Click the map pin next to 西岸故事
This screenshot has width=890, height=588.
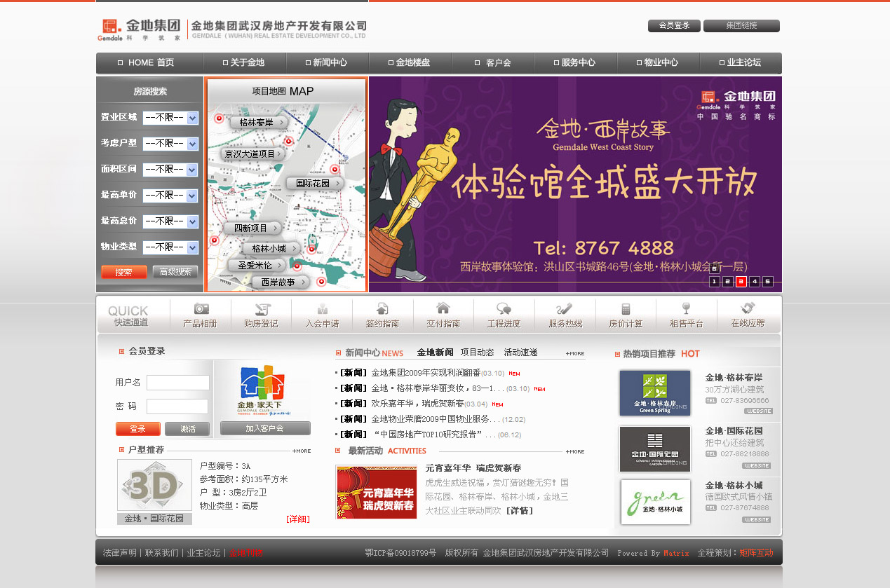pos(321,282)
